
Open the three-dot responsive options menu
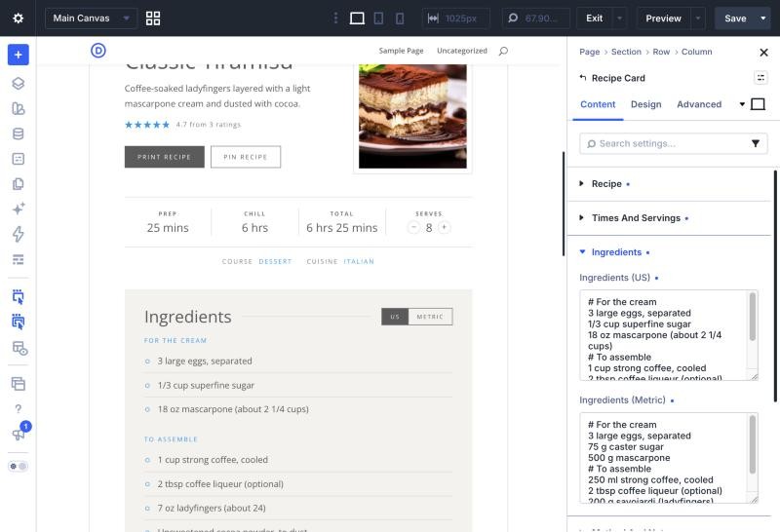(x=335, y=19)
